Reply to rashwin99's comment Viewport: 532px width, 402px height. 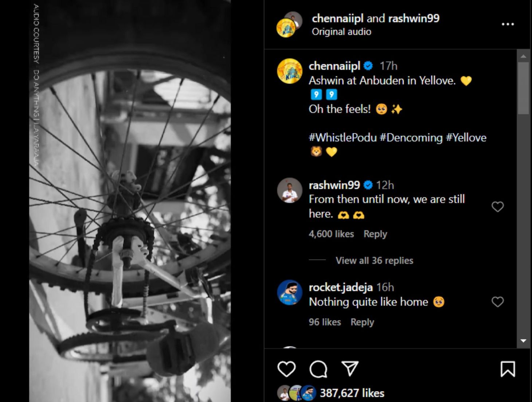click(x=375, y=234)
